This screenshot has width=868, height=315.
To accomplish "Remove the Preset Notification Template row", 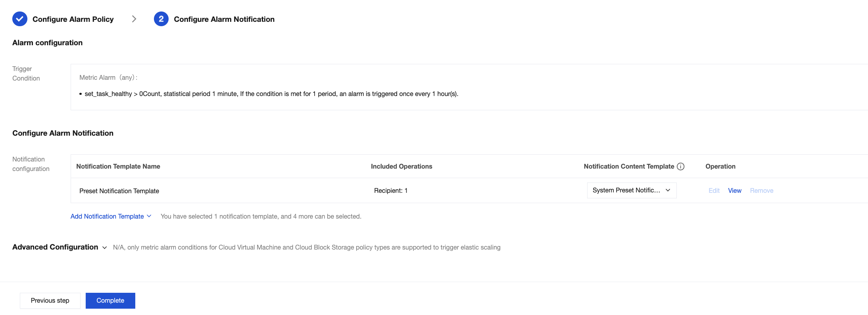I will 762,191.
